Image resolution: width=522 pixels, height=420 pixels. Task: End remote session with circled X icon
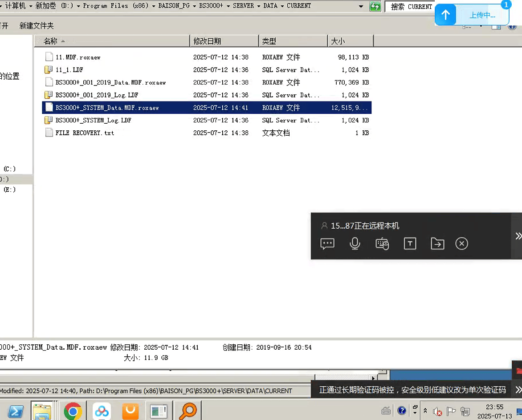click(461, 243)
